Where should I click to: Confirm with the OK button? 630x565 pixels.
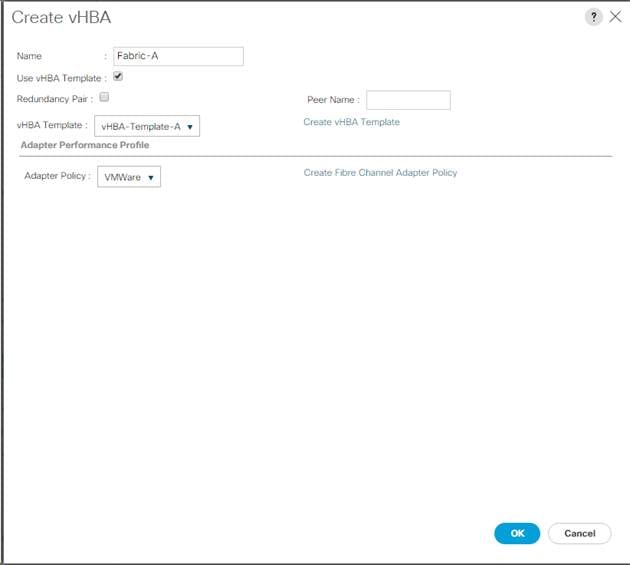tap(517, 533)
